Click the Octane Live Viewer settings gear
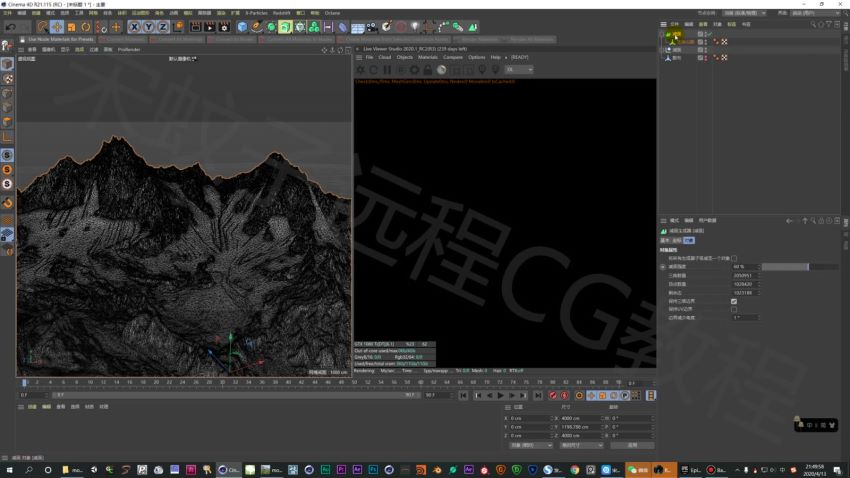This screenshot has width=850, height=478. [414, 70]
